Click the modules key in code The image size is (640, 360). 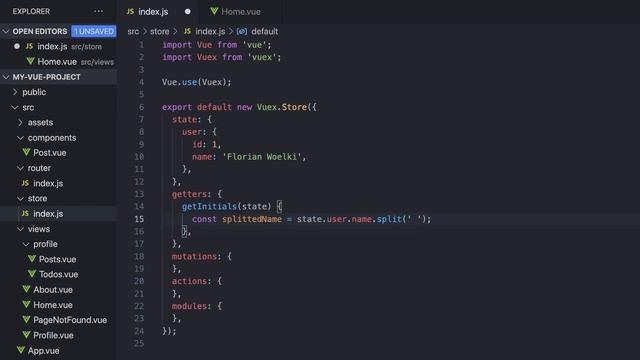coord(189,306)
